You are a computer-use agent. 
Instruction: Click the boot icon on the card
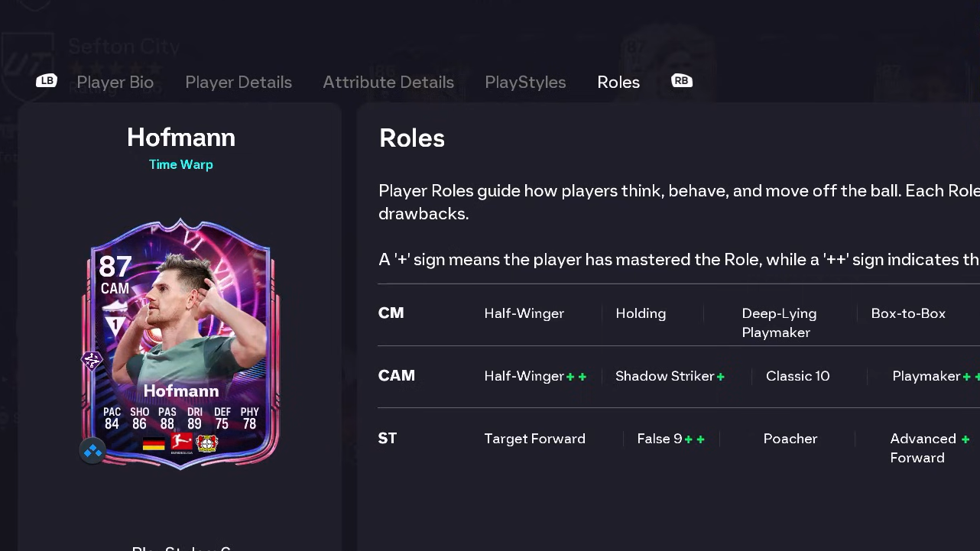click(115, 307)
